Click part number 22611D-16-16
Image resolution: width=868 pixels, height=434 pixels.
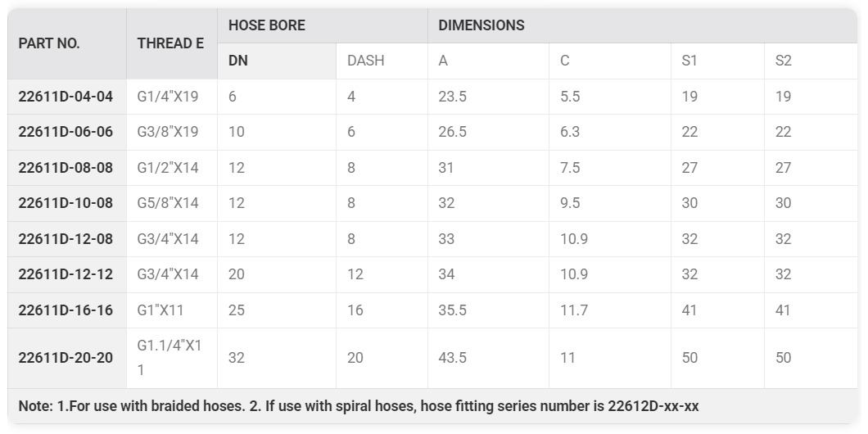[x=66, y=310]
